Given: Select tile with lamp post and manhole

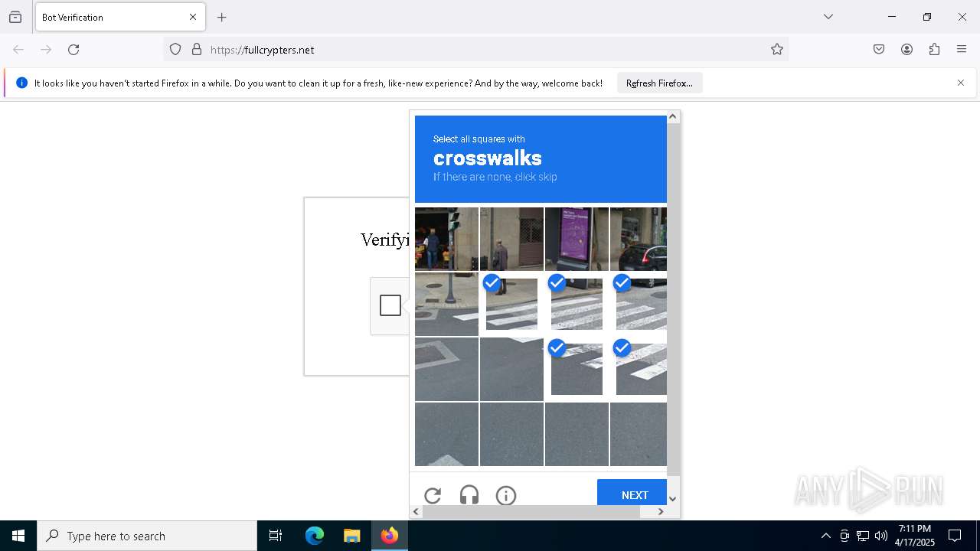Looking at the screenshot, I should [x=446, y=304].
